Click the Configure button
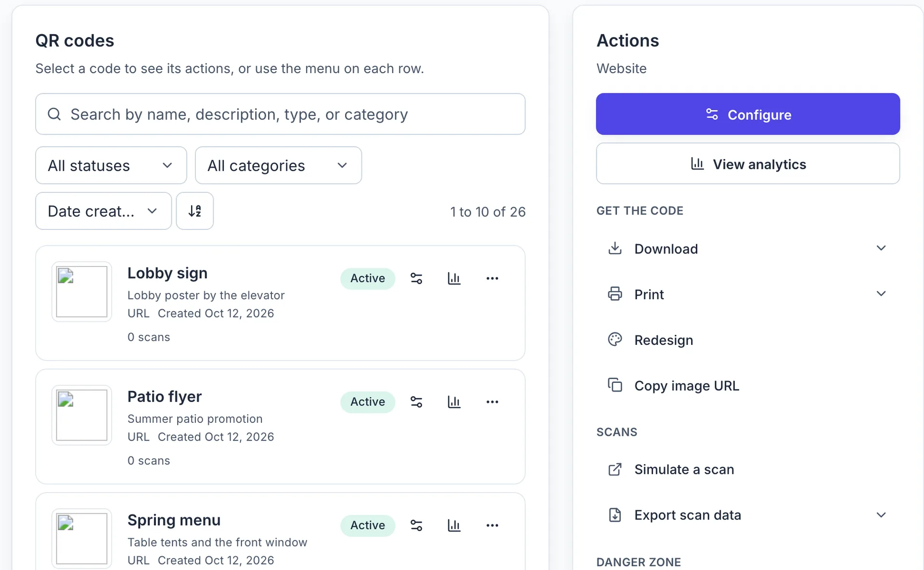Image resolution: width=924 pixels, height=570 pixels. [748, 114]
